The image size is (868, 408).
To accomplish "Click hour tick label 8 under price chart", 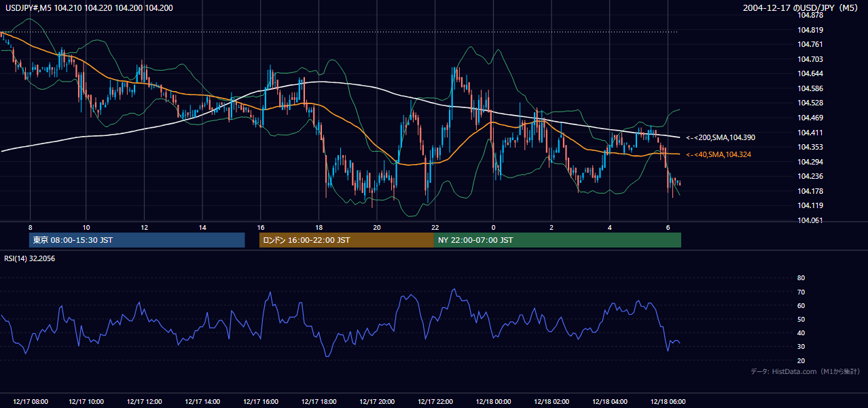I will [x=30, y=227].
